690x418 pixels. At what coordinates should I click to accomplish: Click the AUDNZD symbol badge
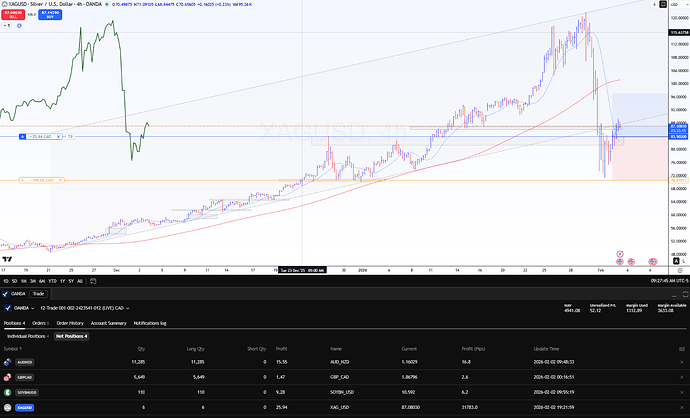pyautogui.click(x=25, y=362)
